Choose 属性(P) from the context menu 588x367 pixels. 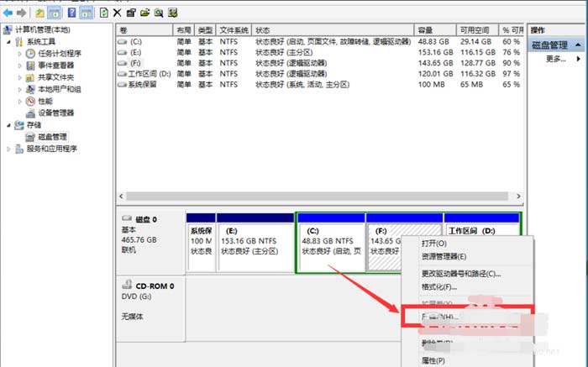(x=433, y=360)
